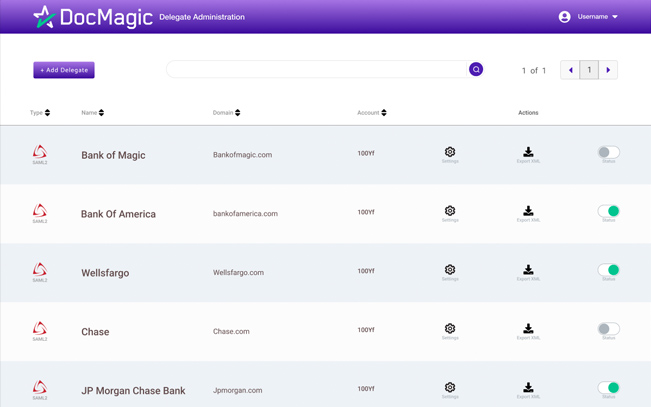Click SAML2 type icon for Bank Of America
This screenshot has width=651, height=407.
click(40, 211)
